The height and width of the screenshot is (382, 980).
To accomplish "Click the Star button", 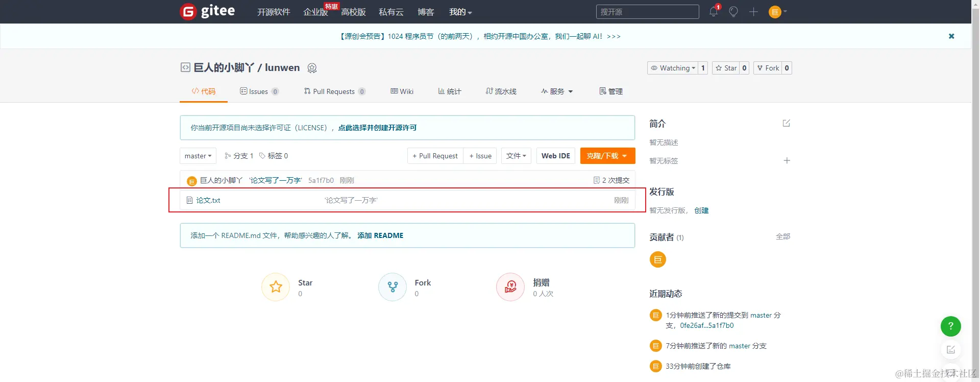I will pos(725,68).
